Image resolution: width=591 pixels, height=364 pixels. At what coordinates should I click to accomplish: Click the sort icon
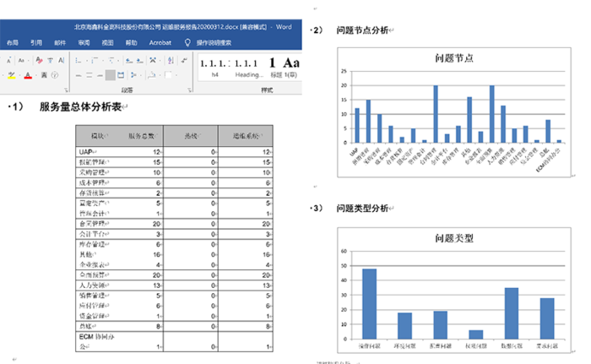point(171,60)
